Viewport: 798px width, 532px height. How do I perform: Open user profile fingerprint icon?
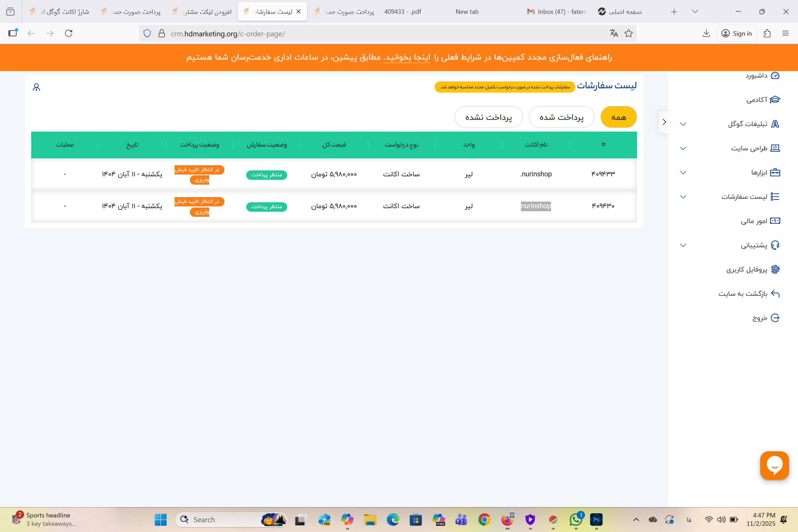point(775,269)
